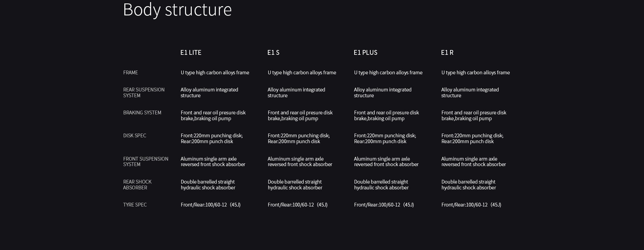Image resolution: width=644 pixels, height=250 pixels.
Task: Click E1 LITE frame description text
Action: click(x=215, y=73)
